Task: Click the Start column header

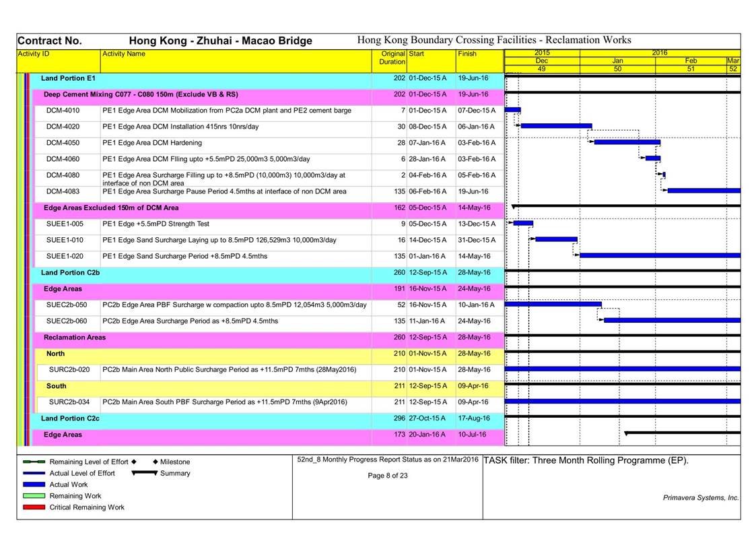Action: click(x=431, y=61)
